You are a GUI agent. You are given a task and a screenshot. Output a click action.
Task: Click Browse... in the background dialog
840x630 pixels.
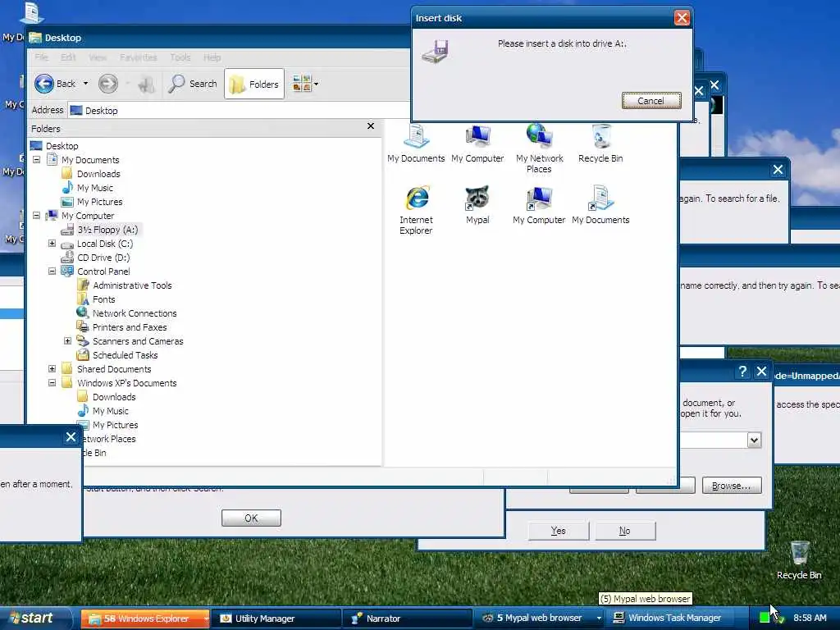(732, 486)
